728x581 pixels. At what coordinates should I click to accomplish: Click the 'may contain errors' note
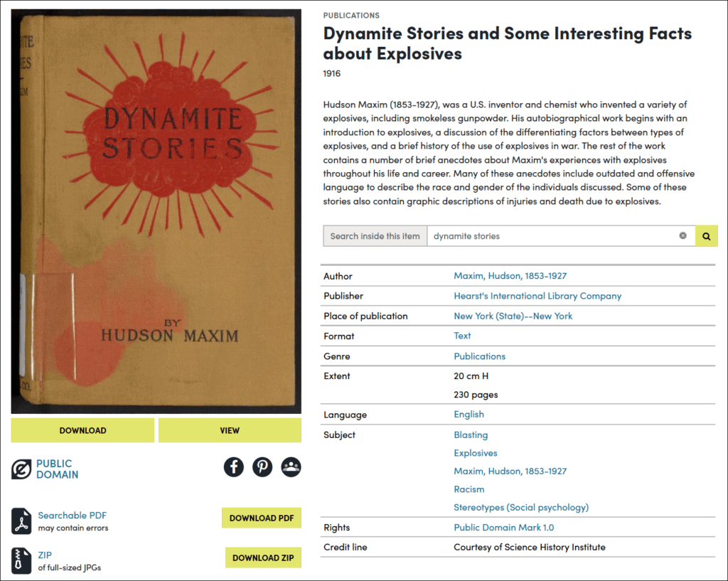(x=73, y=528)
